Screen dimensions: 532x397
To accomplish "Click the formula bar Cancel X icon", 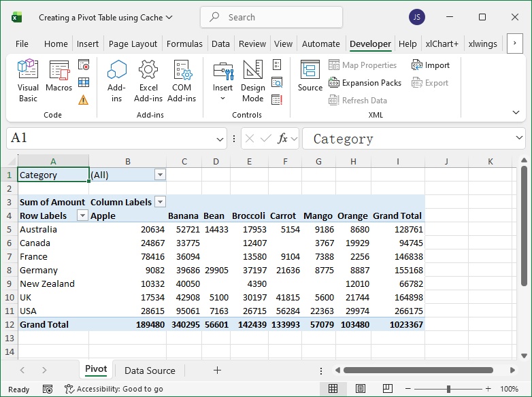I will [250, 138].
